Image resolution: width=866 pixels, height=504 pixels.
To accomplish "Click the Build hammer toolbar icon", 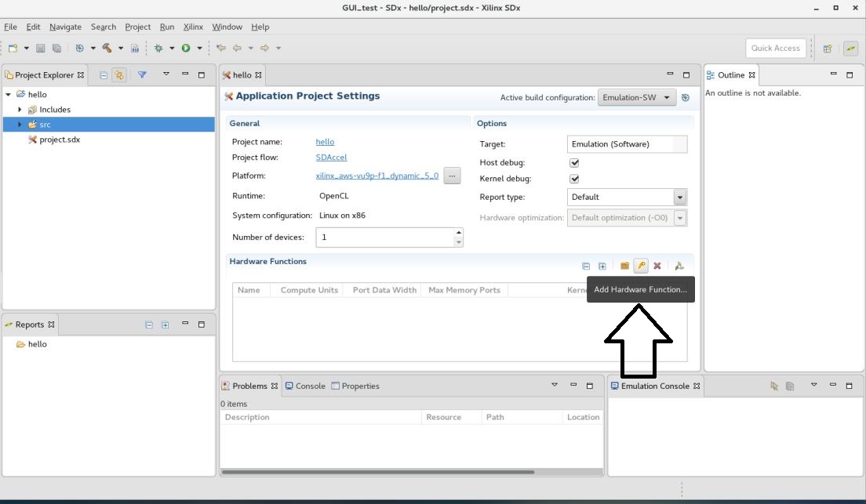I will point(107,48).
